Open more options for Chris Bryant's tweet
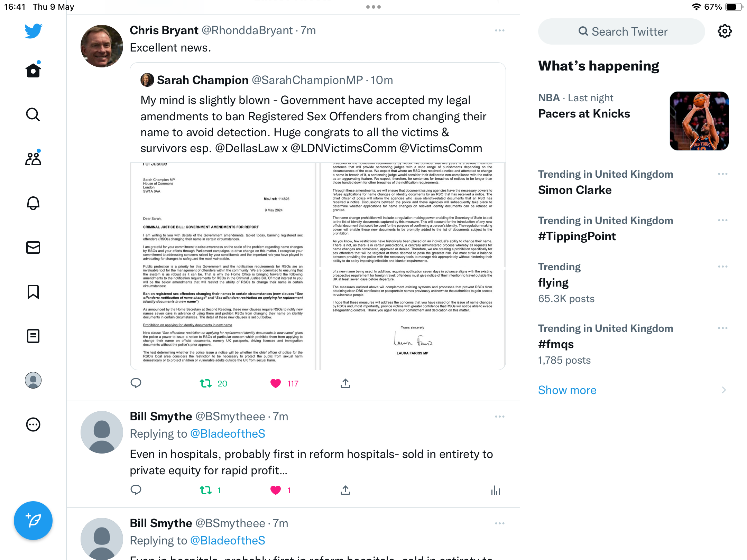Screen dimensions: 747x560 coord(500,30)
